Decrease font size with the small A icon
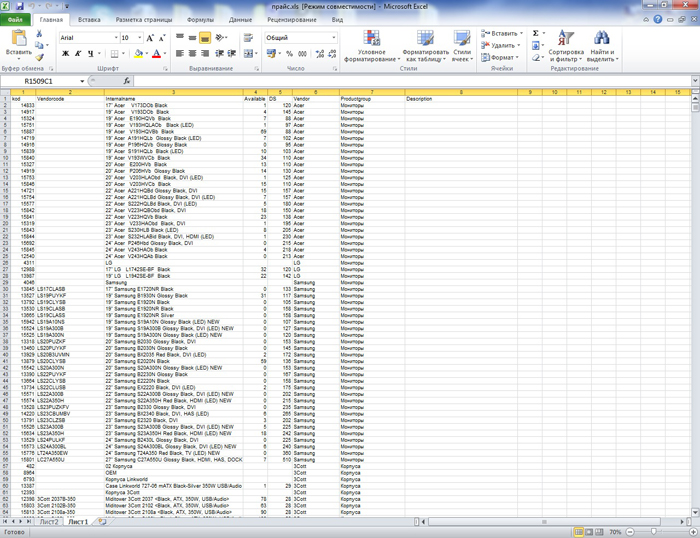The height and width of the screenshot is (538, 700). click(162, 38)
